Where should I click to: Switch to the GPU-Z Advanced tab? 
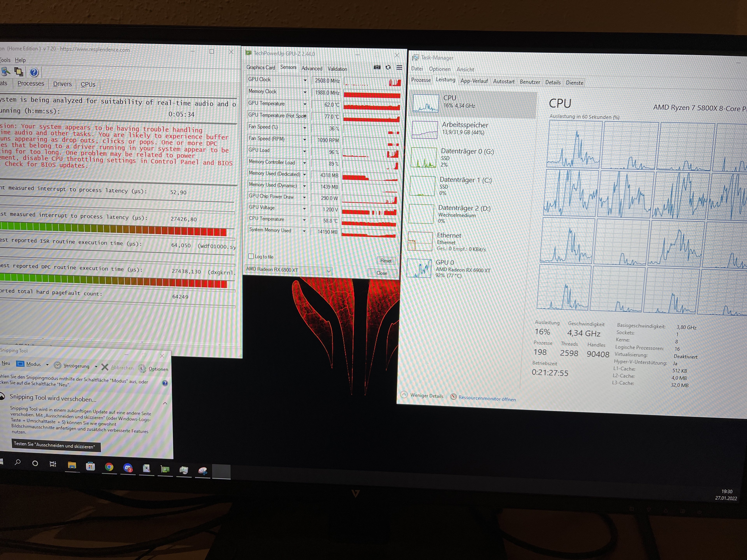(312, 68)
